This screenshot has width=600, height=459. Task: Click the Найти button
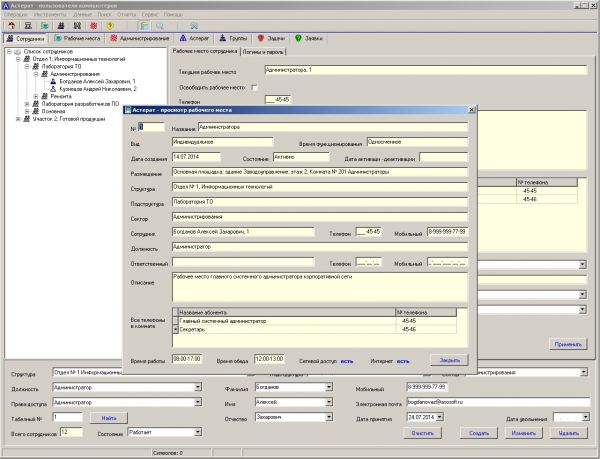tap(109, 416)
